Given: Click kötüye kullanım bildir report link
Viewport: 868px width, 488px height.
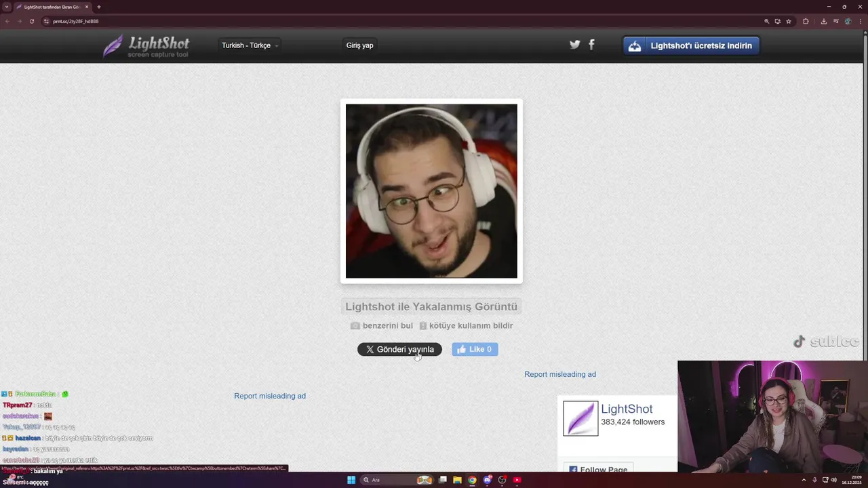Looking at the screenshot, I should 466,325.
